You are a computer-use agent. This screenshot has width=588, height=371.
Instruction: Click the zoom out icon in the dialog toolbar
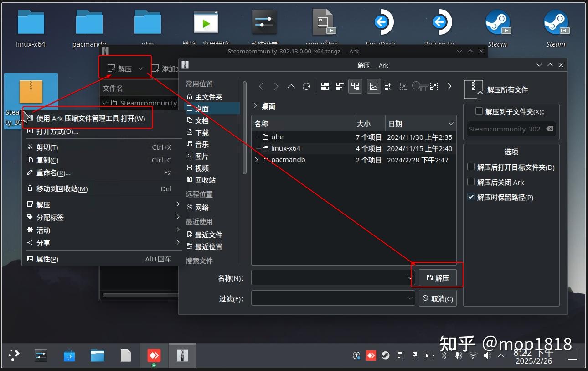click(x=403, y=86)
